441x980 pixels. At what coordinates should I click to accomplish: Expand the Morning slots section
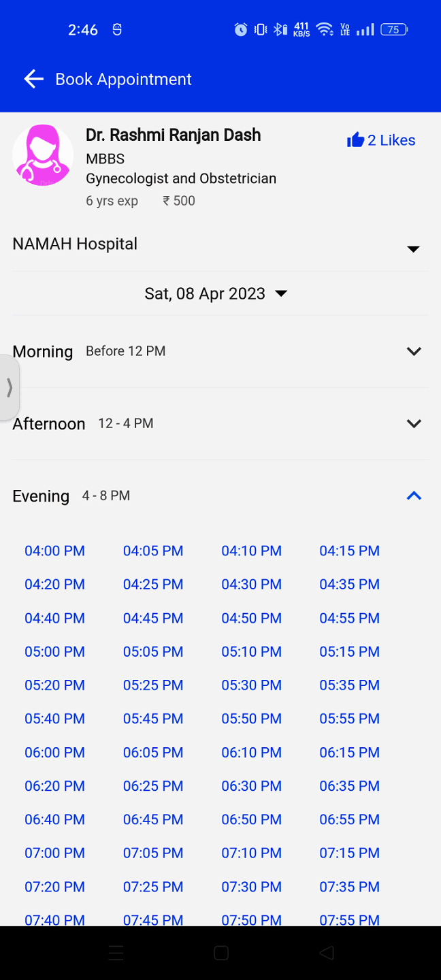coord(414,351)
